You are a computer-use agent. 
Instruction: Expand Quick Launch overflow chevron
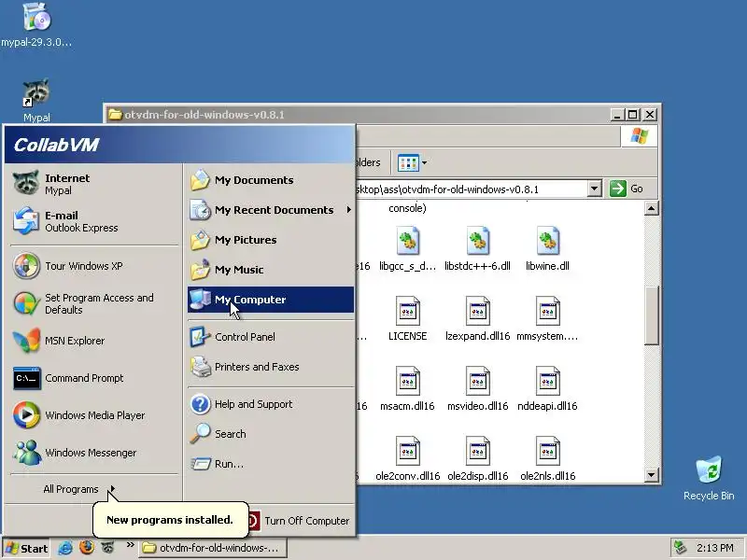(x=130, y=545)
